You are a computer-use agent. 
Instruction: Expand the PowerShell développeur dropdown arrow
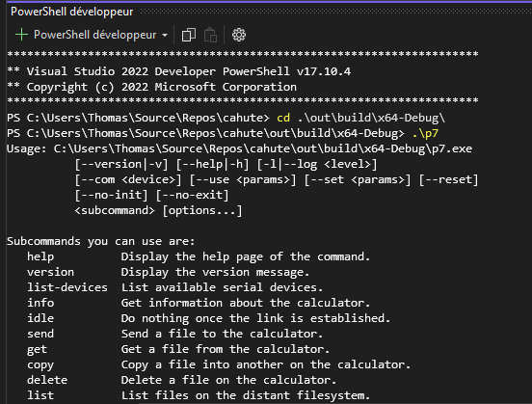pos(165,35)
